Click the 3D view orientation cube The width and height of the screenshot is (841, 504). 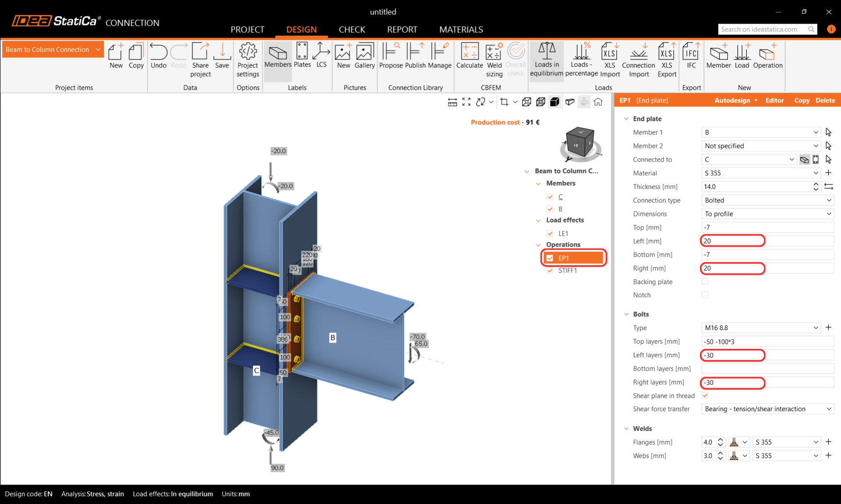click(x=580, y=143)
